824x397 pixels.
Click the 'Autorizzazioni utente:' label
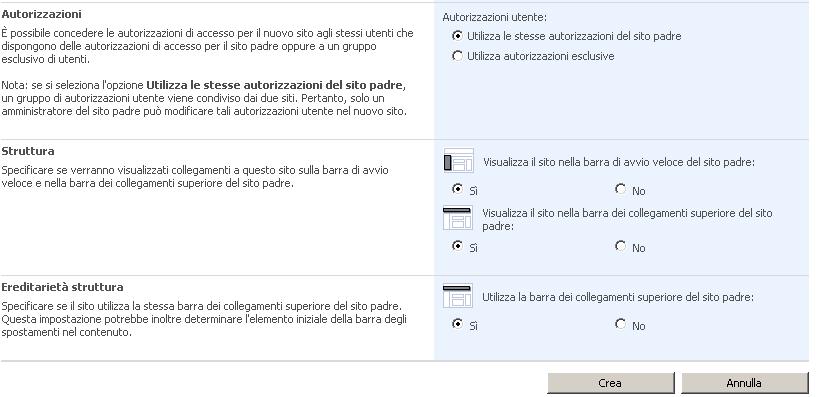click(495, 17)
